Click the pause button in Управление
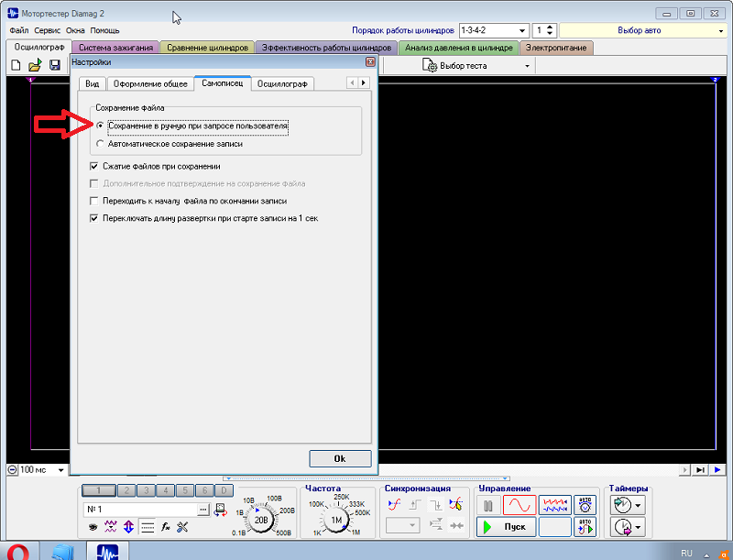This screenshot has width=733, height=560. (488, 506)
